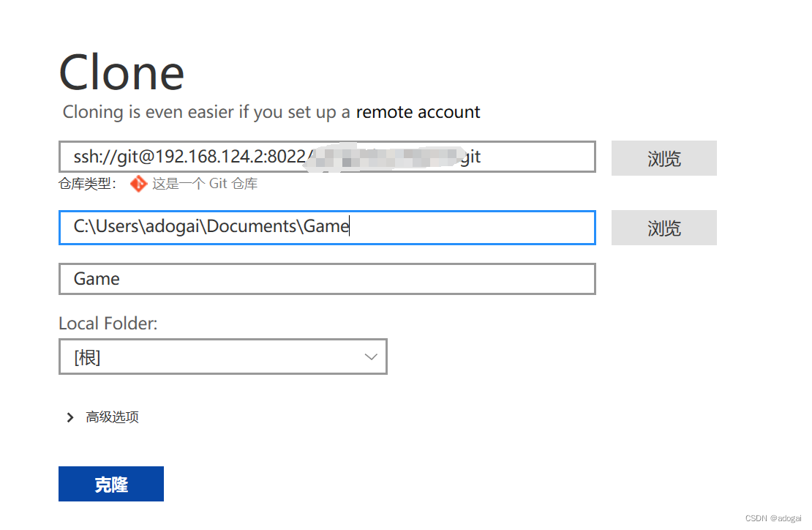Click the Cloning is even easier text
Screen dimensions: 812x530
tap(206, 113)
